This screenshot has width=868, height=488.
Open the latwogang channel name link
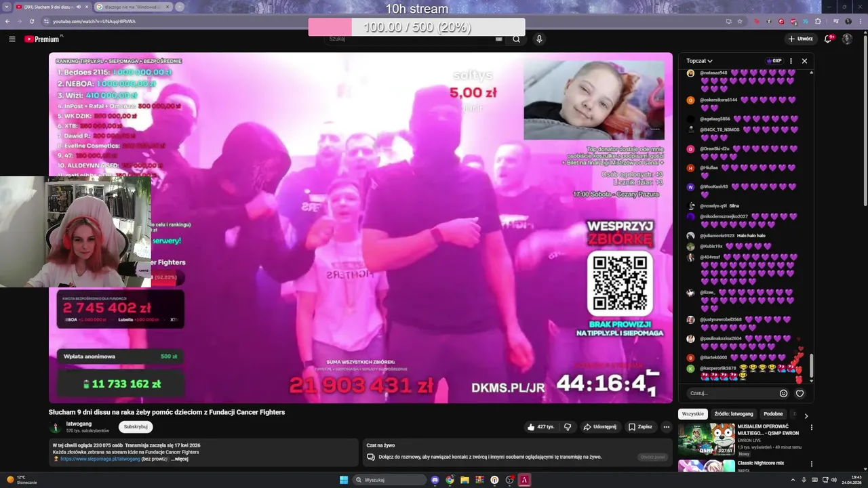79,424
